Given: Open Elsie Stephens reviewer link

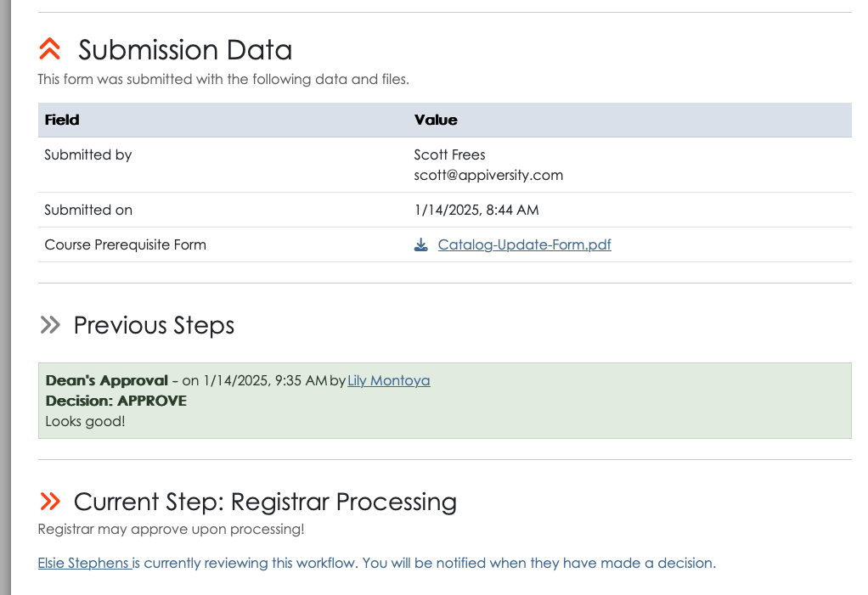Looking at the screenshot, I should click(x=83, y=563).
